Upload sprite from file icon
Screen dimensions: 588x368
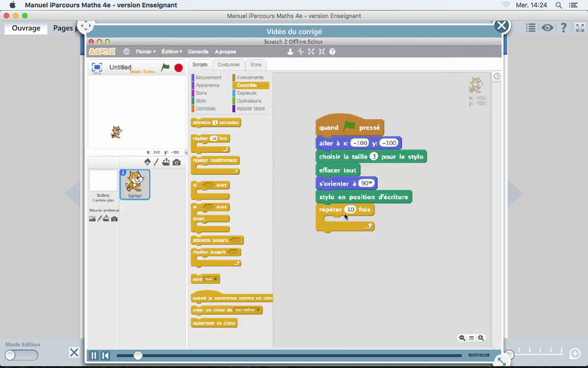166,162
